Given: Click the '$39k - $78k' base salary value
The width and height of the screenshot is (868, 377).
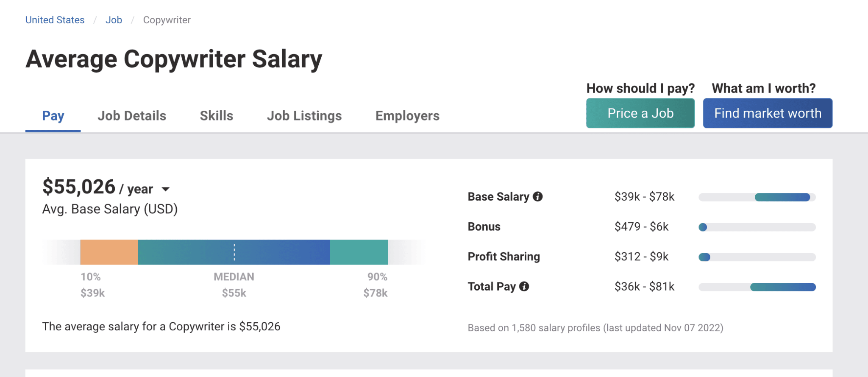Looking at the screenshot, I should coord(644,197).
